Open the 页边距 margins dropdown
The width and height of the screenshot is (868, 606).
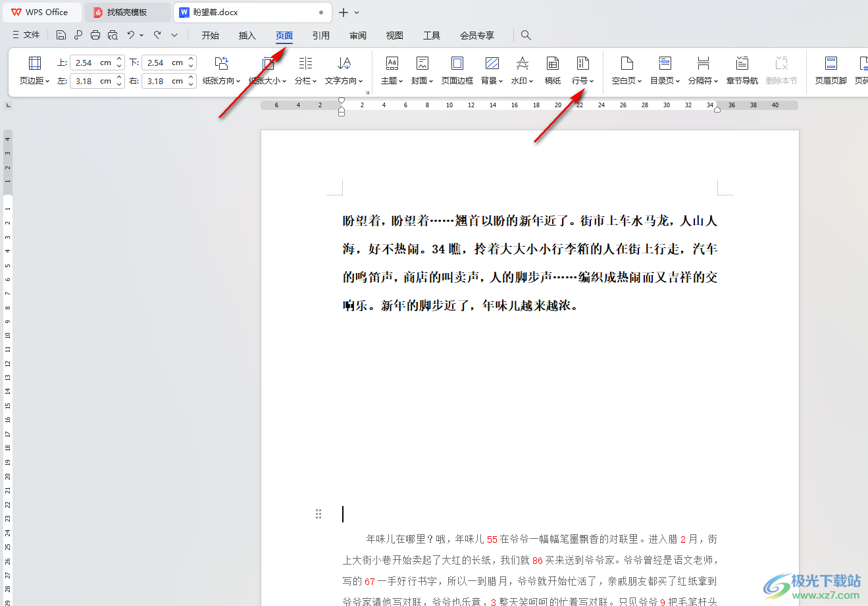tap(35, 71)
